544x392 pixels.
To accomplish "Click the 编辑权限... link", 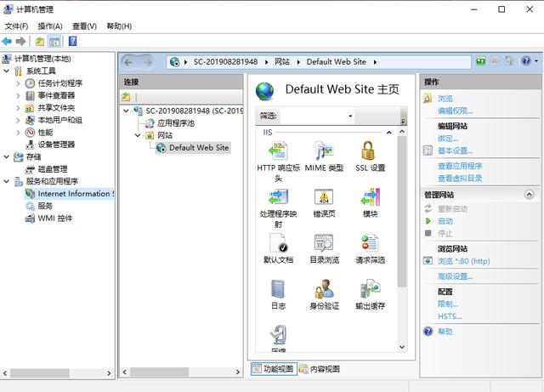I will pos(456,111).
